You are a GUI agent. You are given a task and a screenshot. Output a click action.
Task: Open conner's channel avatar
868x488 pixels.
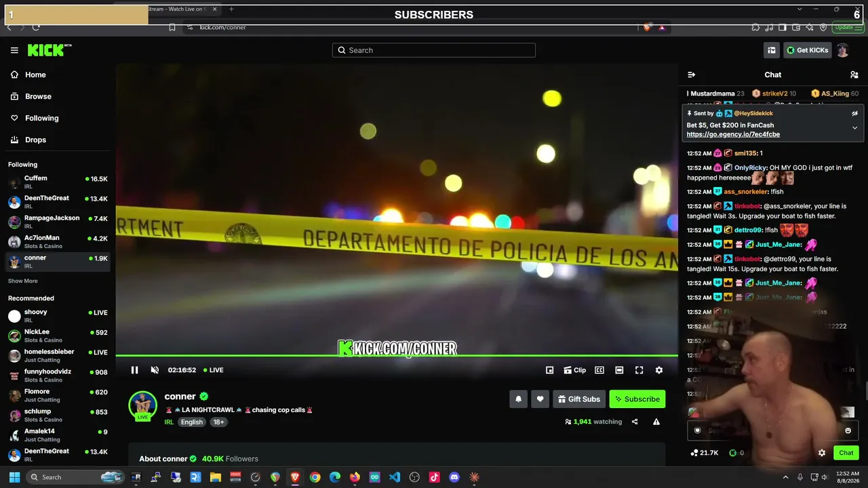(142, 405)
